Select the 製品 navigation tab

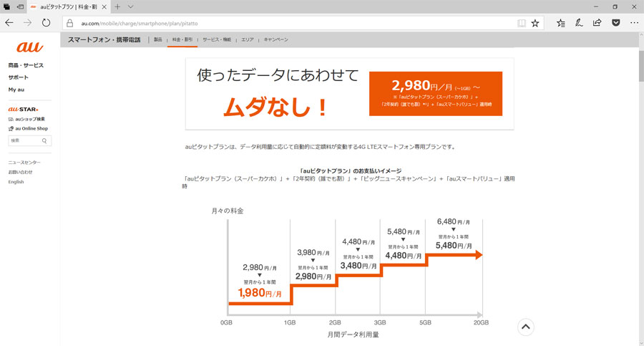pos(157,39)
